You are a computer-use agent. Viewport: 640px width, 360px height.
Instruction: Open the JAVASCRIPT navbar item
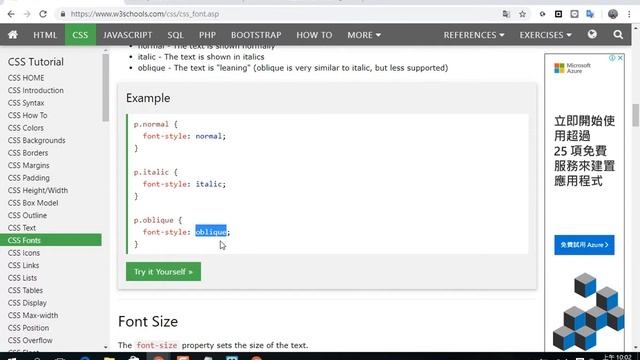[x=128, y=35]
